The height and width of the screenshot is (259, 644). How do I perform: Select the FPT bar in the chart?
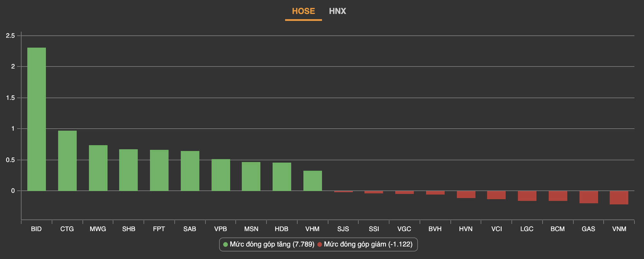[x=159, y=170]
